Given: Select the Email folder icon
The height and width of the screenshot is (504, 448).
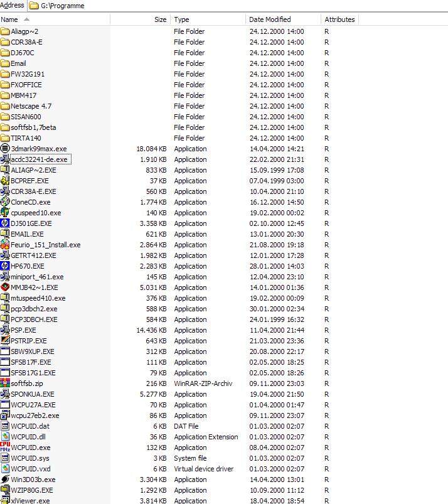Looking at the screenshot, I should tap(5, 63).
